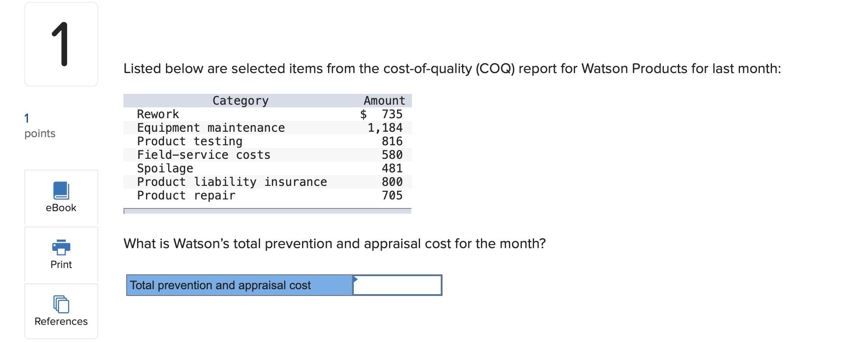This screenshot has height=342, width=868.
Task: Click the printer glyph above Print label
Action: 61,248
